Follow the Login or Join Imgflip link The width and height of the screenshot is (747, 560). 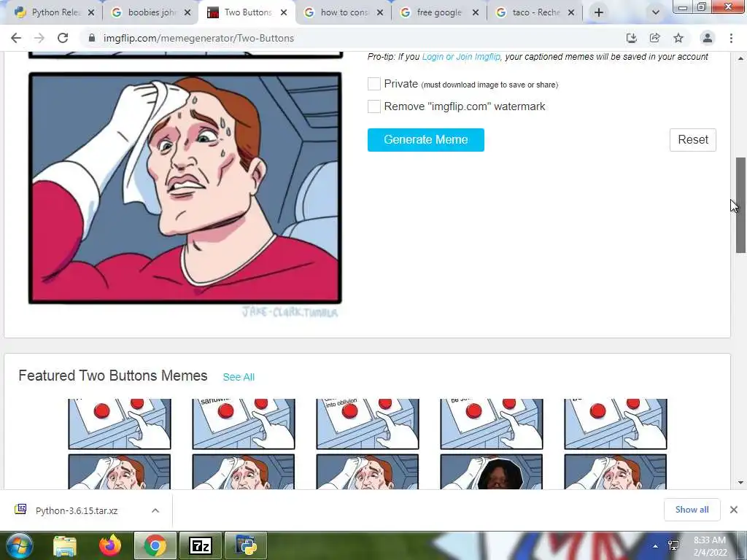click(x=461, y=57)
